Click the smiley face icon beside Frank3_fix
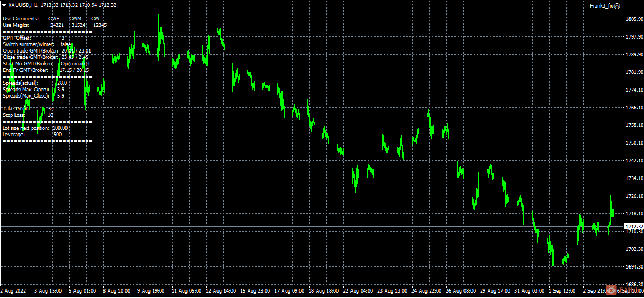This screenshot has height=298, width=644. (x=617, y=5)
